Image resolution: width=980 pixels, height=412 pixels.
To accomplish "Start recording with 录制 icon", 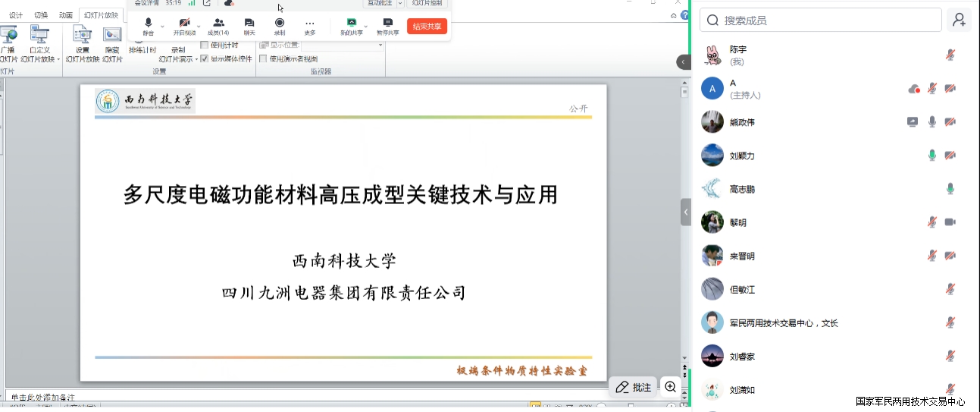I will pos(280,26).
